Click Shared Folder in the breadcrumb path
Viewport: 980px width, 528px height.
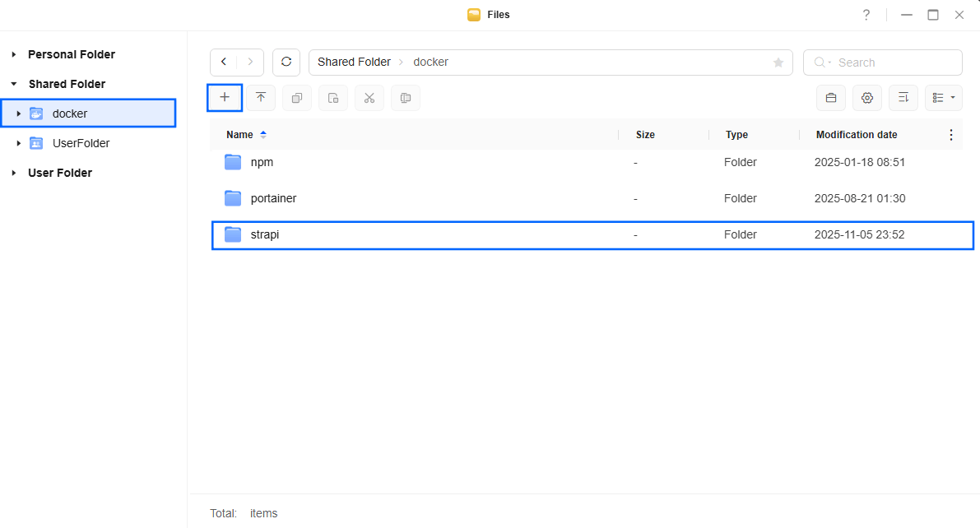point(354,63)
